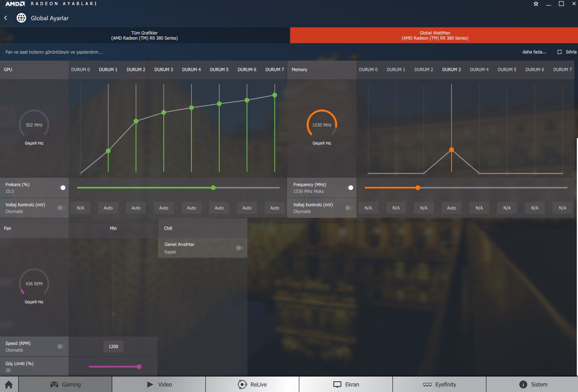Open the Video tab
Viewport: 578px width, 392px height.
click(159, 384)
